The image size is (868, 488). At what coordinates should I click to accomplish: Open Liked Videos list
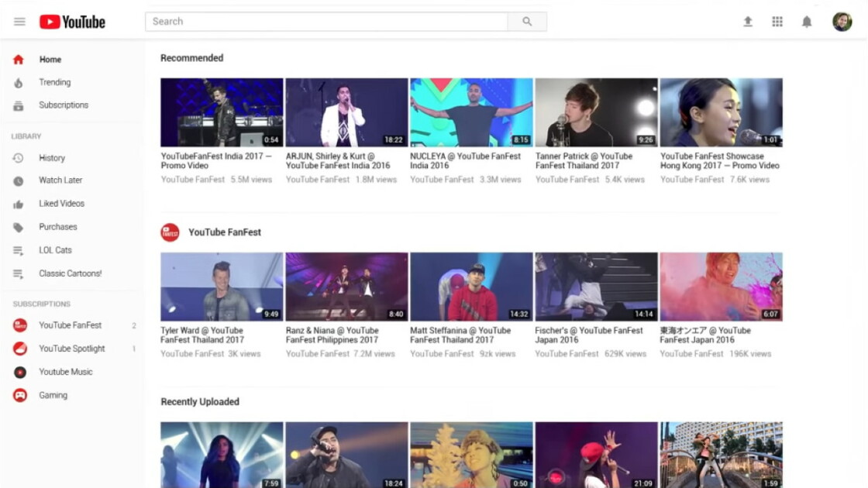coord(61,204)
